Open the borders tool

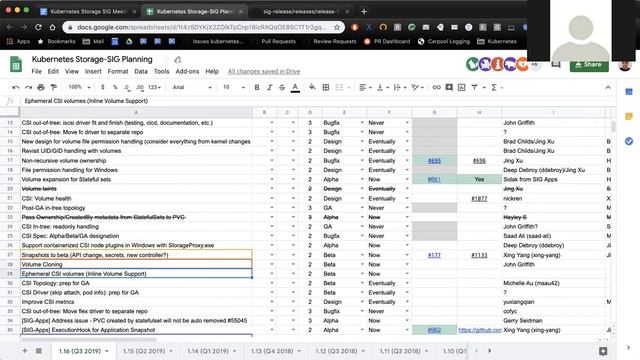(x=326, y=87)
